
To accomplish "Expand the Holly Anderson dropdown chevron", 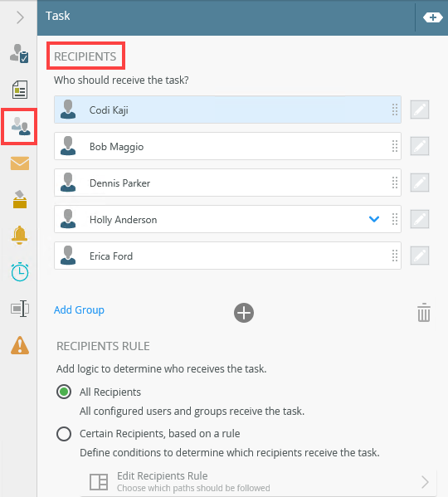I will point(374,219).
